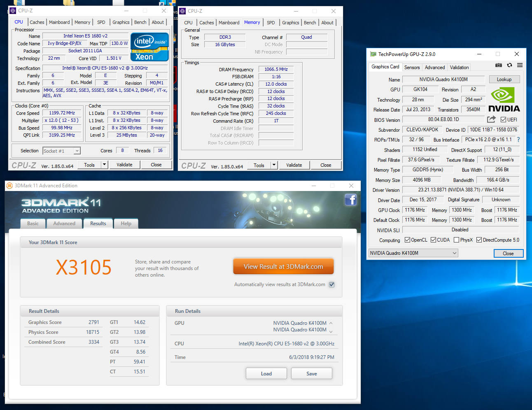Click GPU-Z screenshot camera icon
Viewport: 532px width, 410px height.
[x=499, y=65]
